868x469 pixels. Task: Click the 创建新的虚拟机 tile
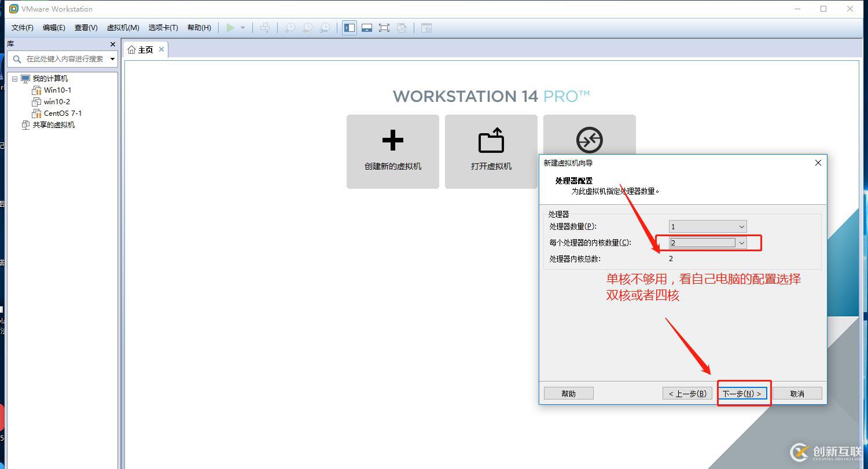(393, 152)
